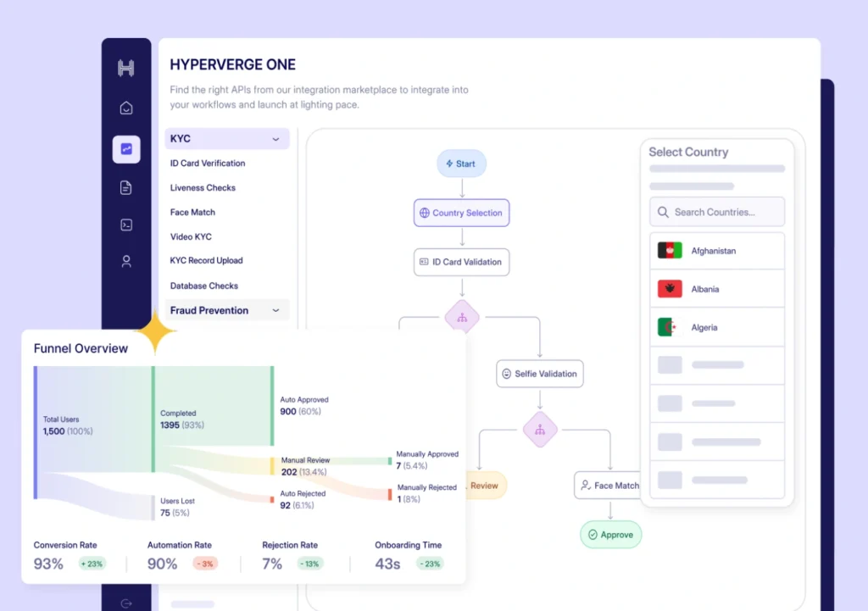Choose Liveness Checks in KYC list
The height and width of the screenshot is (611, 868).
tap(203, 188)
